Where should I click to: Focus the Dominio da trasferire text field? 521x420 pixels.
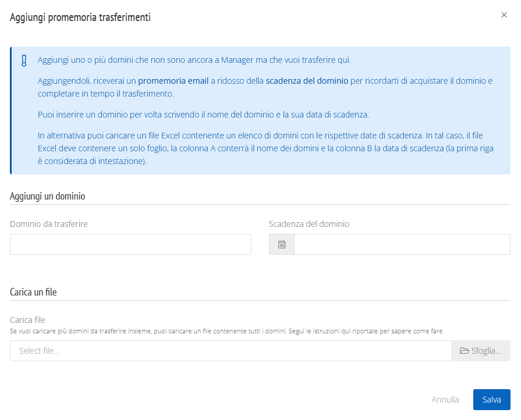tap(130, 244)
